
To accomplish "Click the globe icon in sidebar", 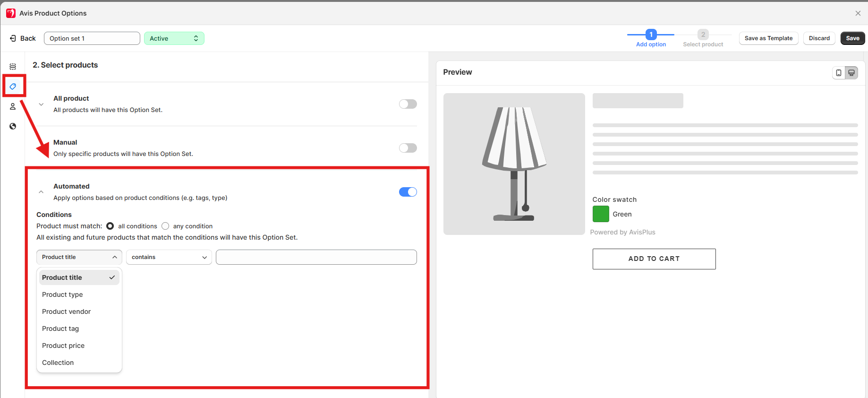I will pos(13,126).
